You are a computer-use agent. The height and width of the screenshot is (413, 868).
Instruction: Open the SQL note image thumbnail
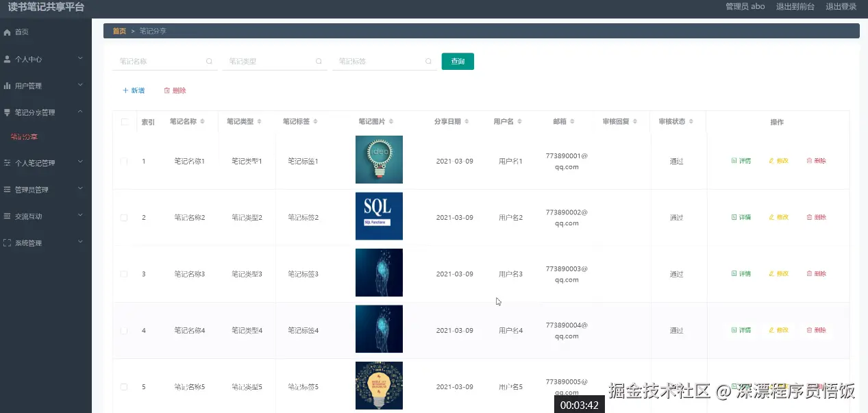pyautogui.click(x=379, y=216)
